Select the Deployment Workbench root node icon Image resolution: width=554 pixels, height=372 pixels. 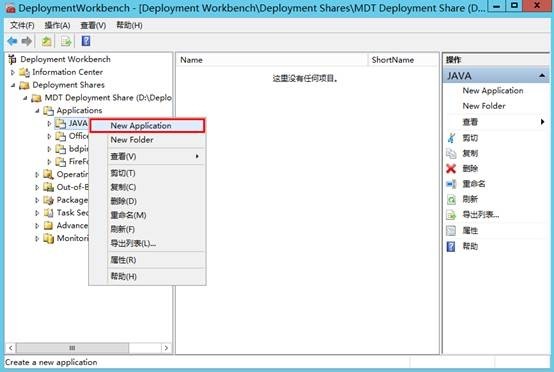12,59
